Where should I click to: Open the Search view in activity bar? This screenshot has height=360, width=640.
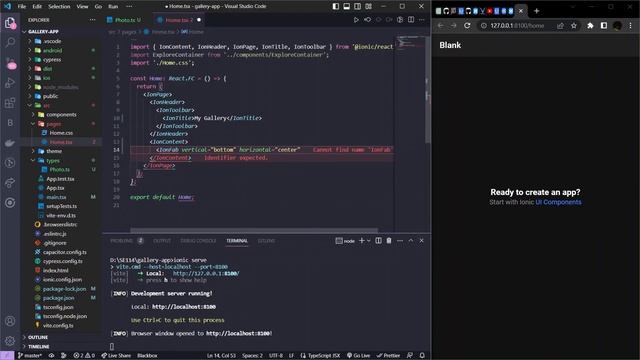10,42
